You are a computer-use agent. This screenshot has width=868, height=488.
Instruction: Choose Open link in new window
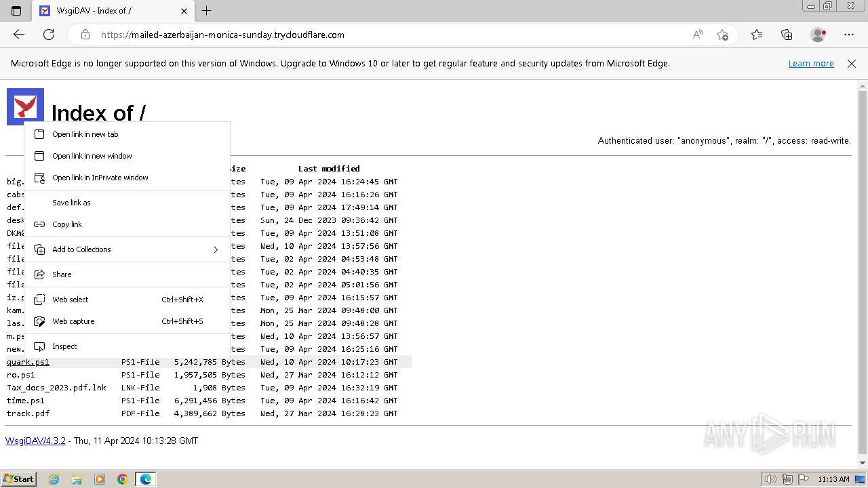[127, 156]
